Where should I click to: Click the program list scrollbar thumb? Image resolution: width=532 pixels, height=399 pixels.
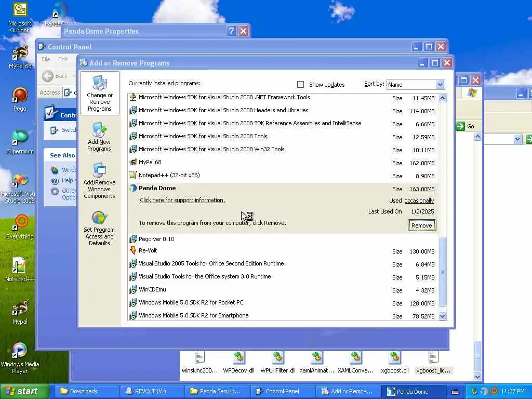442,272
